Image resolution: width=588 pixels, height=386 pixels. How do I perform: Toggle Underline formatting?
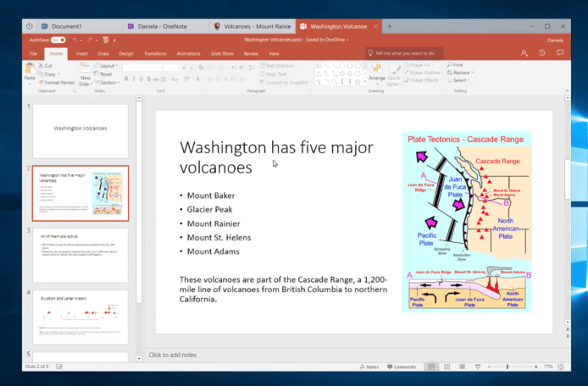[141, 79]
